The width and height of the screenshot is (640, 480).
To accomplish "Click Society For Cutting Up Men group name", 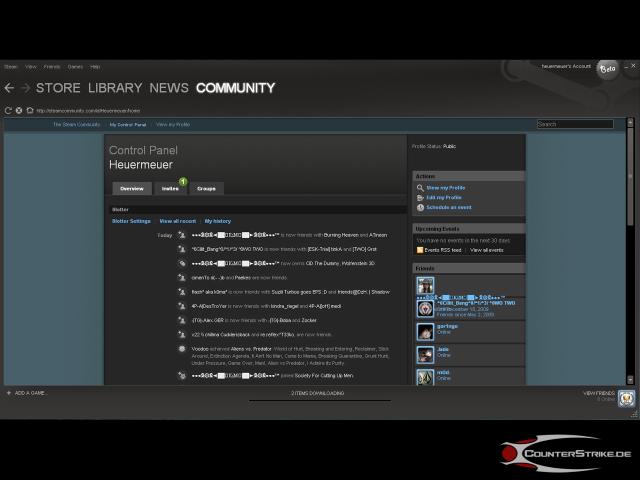I will (324, 376).
